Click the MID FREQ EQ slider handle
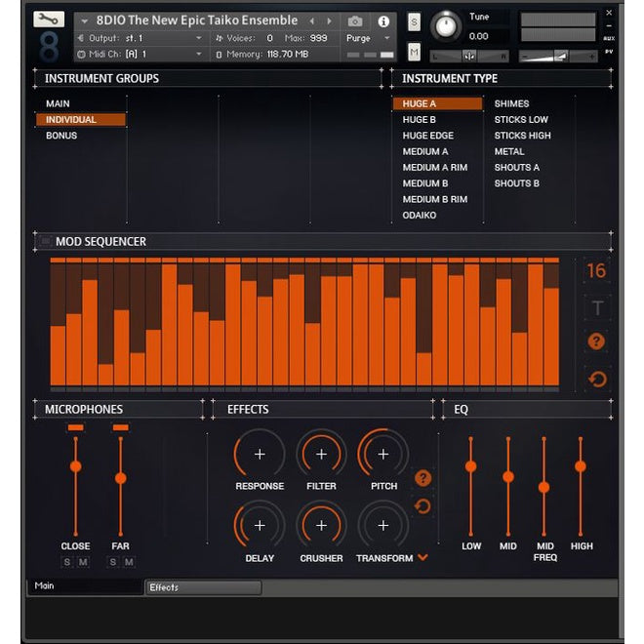The width and height of the screenshot is (644, 644). tap(543, 488)
